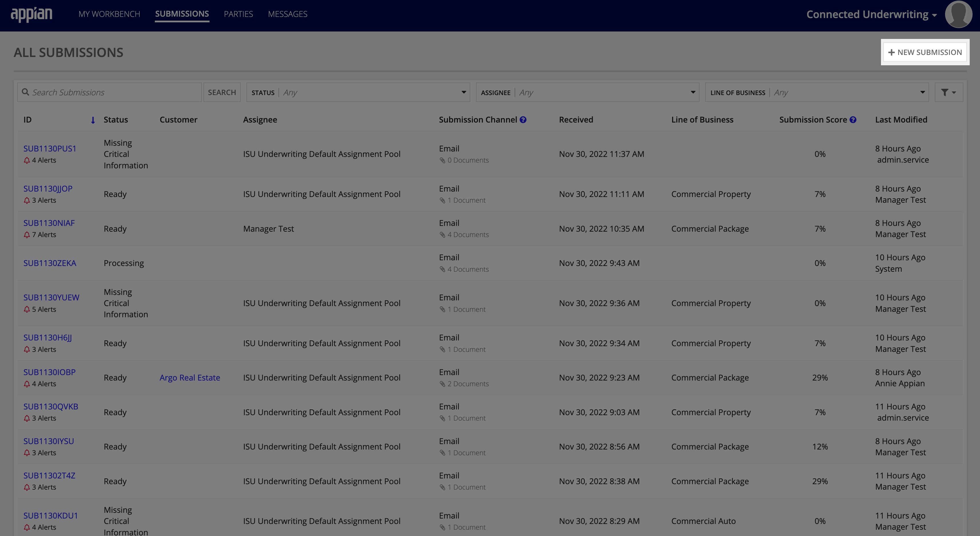This screenshot has width=980, height=536.
Task: Click the SEARCH button
Action: 221,92
